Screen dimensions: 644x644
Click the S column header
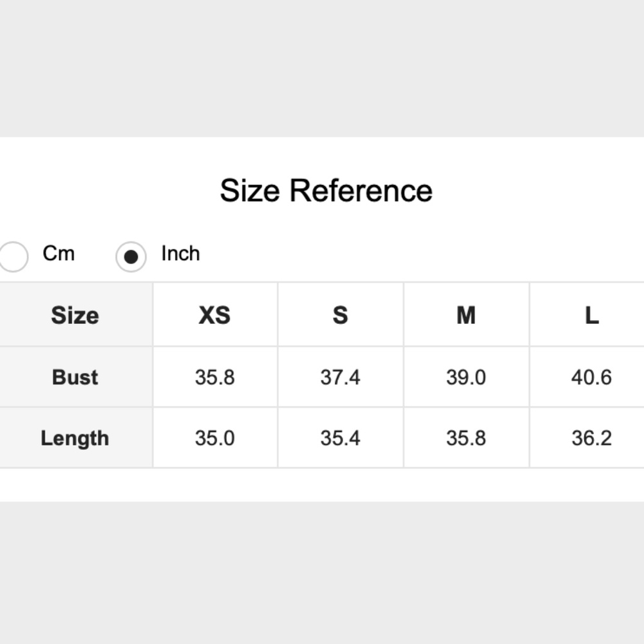point(340,315)
